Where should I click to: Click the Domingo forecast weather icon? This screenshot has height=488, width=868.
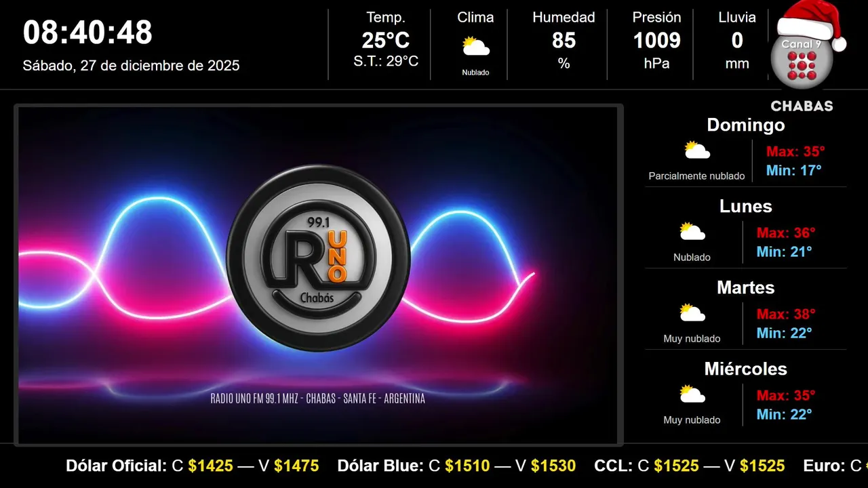[696, 150]
